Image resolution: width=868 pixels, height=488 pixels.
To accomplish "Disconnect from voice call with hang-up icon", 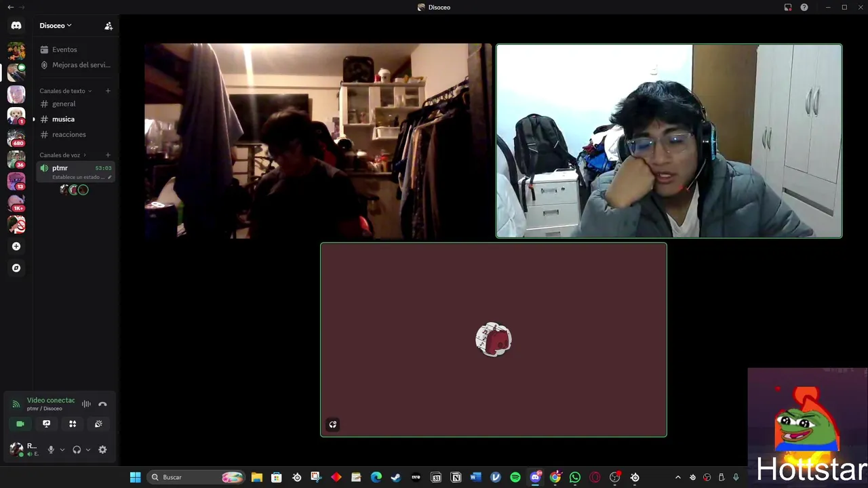I will [102, 404].
